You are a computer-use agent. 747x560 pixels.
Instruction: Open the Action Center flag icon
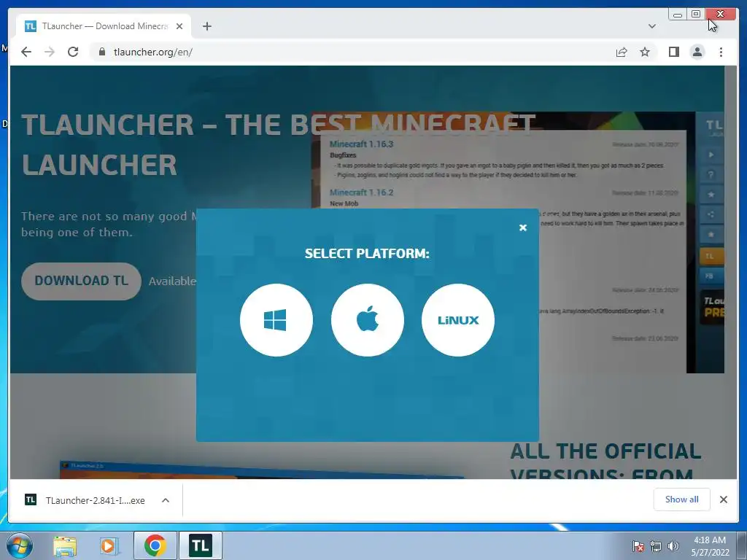click(x=638, y=546)
